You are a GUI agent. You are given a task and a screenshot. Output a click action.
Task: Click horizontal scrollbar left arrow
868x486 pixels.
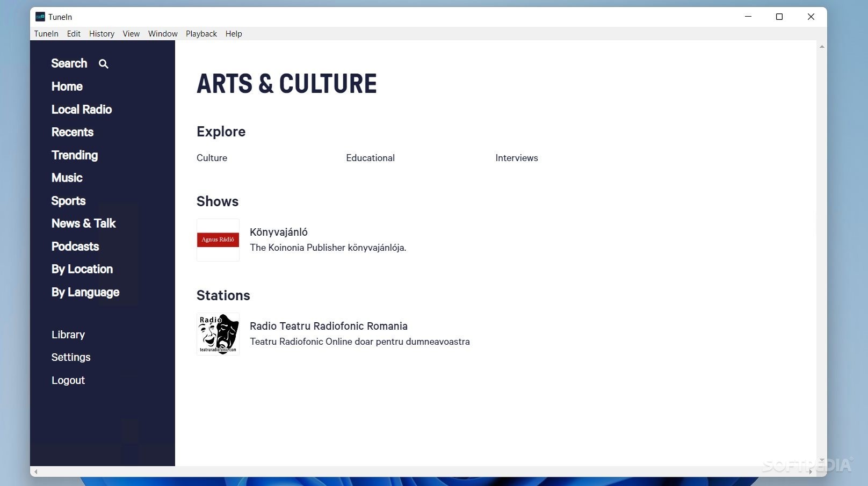tap(36, 472)
